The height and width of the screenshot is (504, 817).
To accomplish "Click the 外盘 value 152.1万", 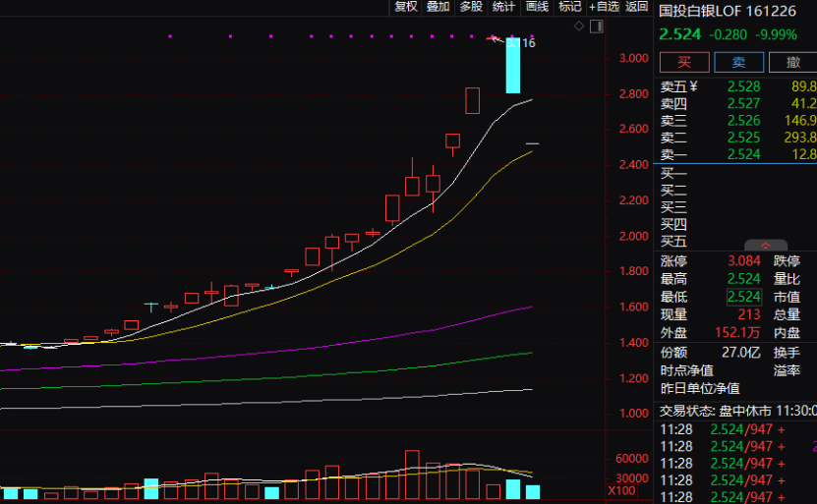I will [x=737, y=333].
